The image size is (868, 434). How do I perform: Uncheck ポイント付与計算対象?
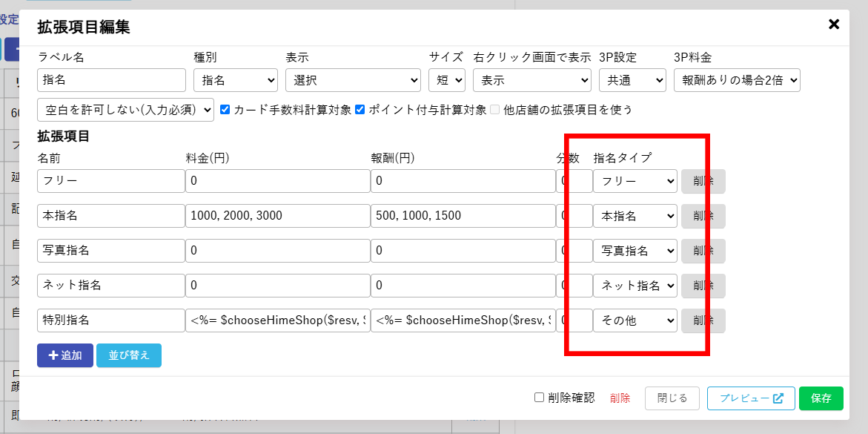(x=360, y=109)
